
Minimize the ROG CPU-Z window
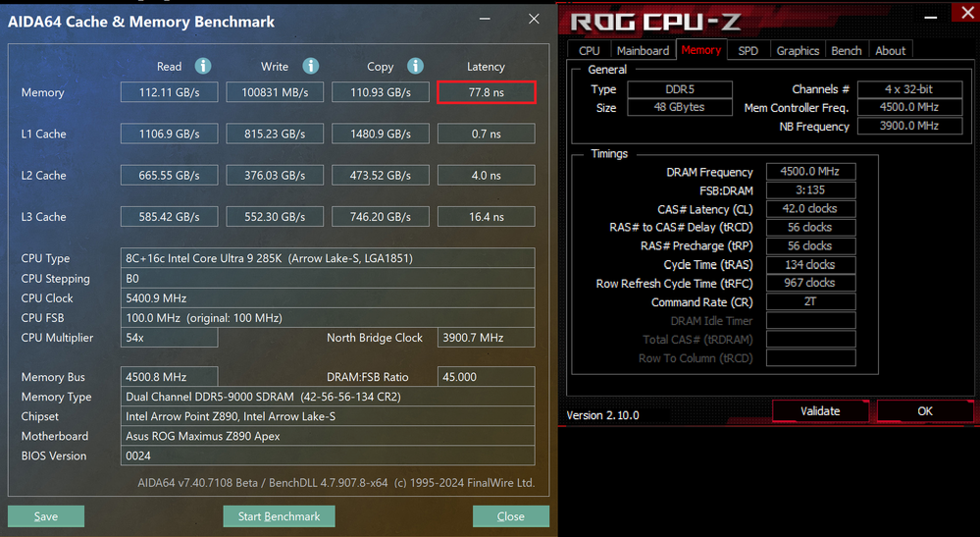pyautogui.click(x=931, y=17)
